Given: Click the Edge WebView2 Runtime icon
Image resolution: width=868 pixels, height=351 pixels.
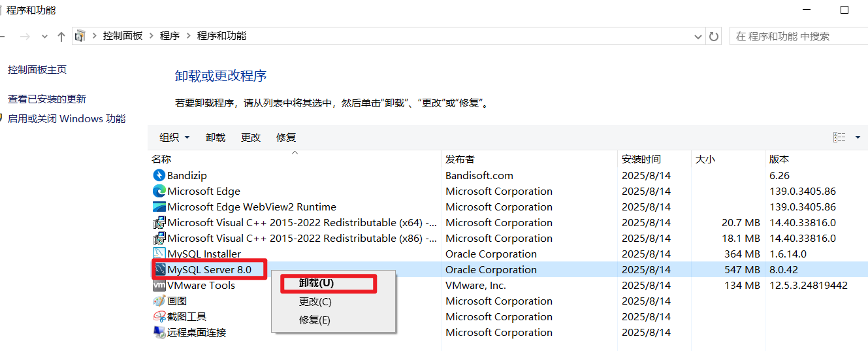Looking at the screenshot, I should (x=159, y=207).
